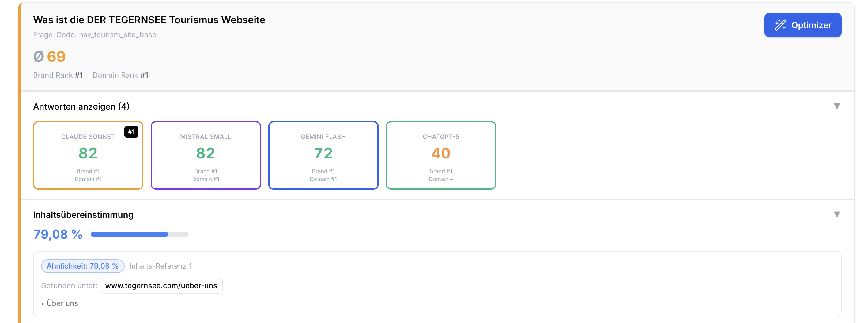The image size is (868, 323).
Task: Collapse the Inhaltsübereinstimmung section arrow
Action: pyautogui.click(x=836, y=215)
